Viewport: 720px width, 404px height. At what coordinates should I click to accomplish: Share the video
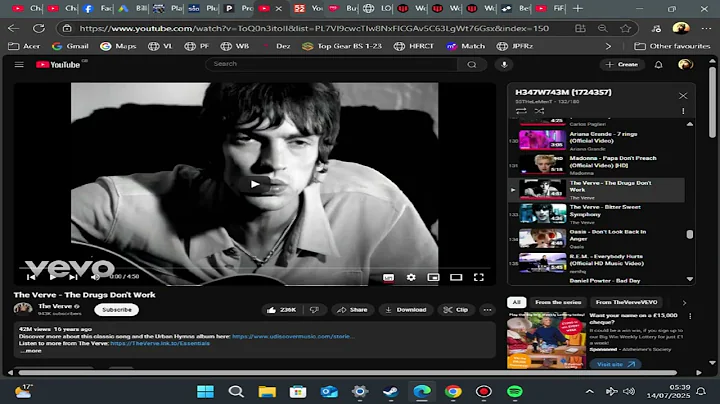click(352, 310)
